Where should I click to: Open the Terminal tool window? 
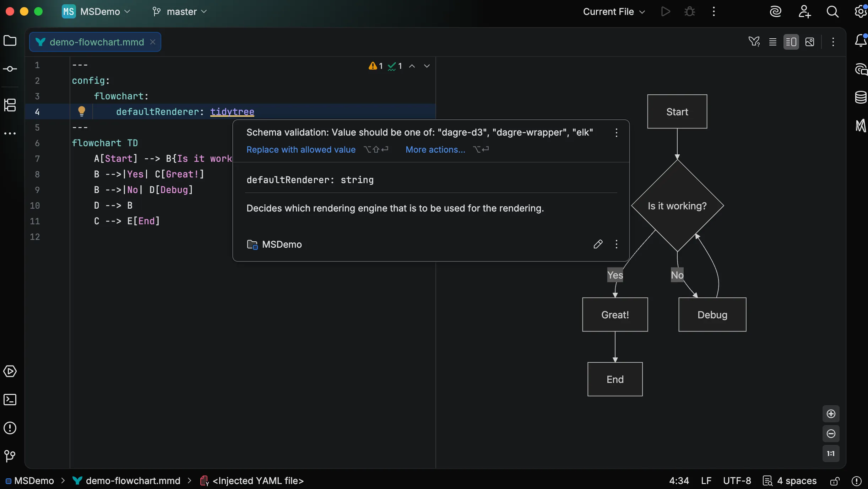[x=10, y=400]
